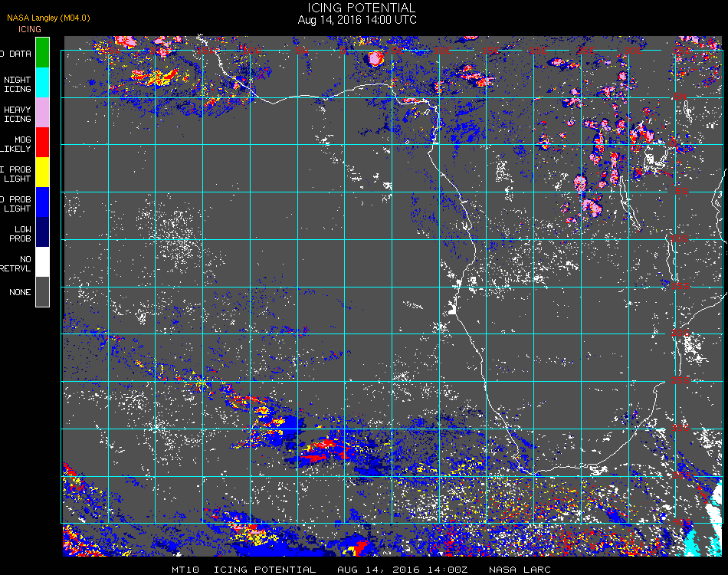The width and height of the screenshot is (728, 575).
Task: Click the '5S' latitude label
Action: click(681, 191)
